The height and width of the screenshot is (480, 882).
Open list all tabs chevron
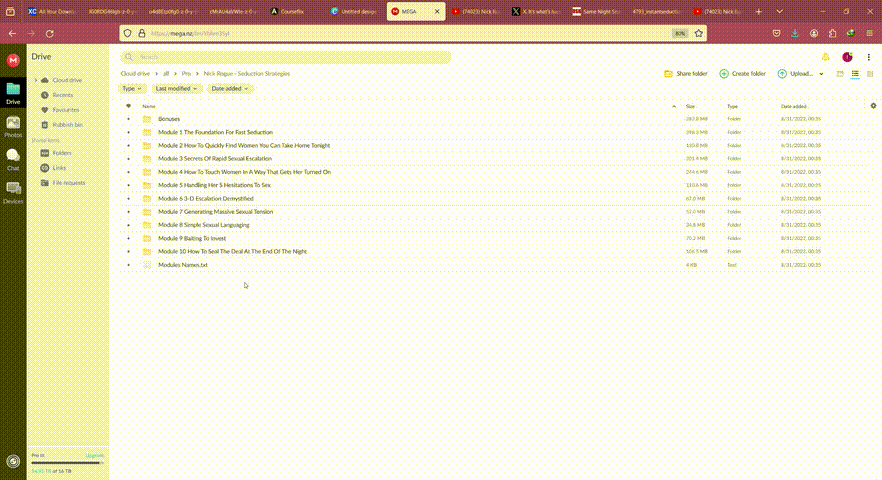pyautogui.click(x=780, y=11)
